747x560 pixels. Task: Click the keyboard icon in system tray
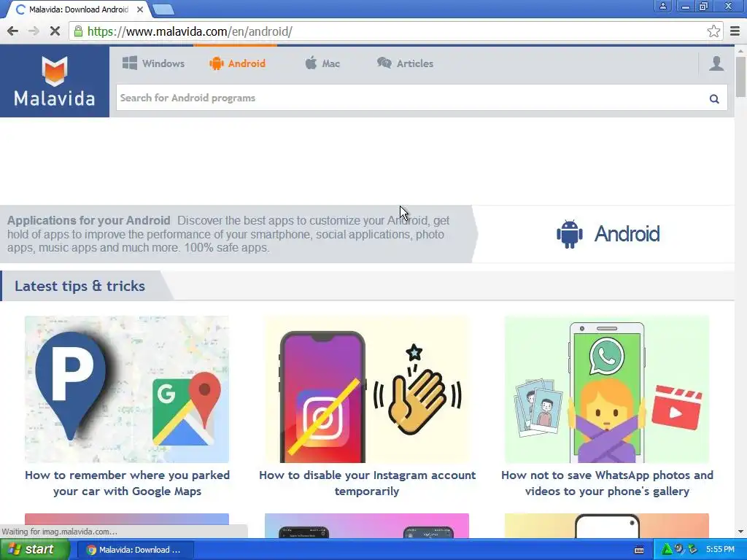(639, 550)
